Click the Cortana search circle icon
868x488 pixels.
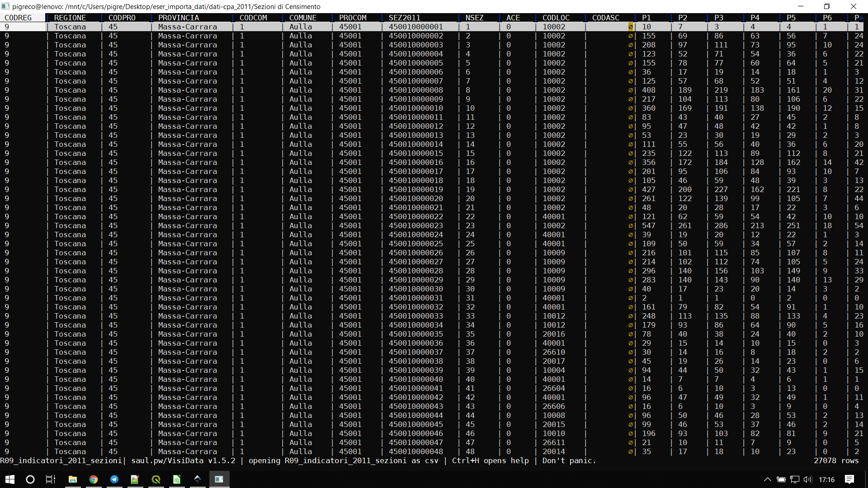(30, 479)
